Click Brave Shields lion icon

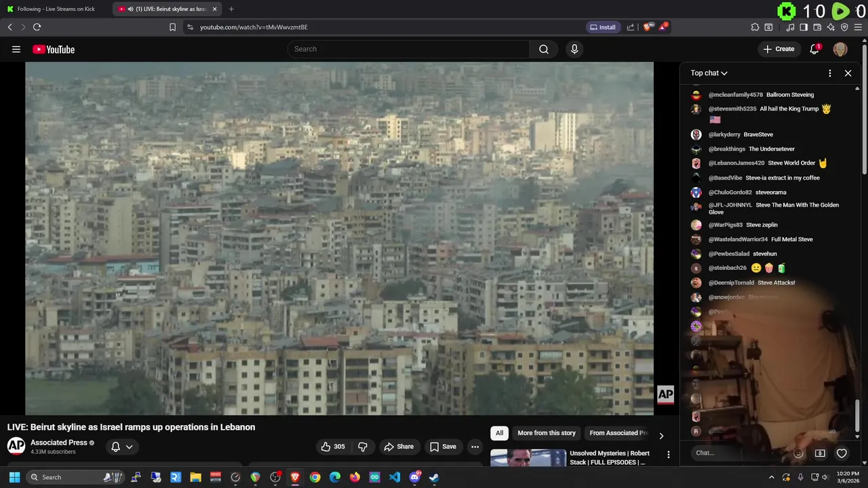tap(648, 27)
